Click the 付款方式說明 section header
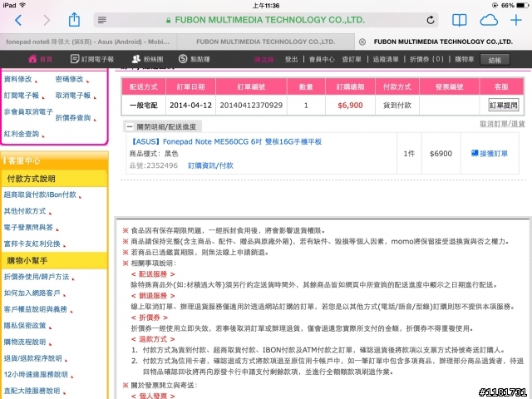 click(x=54, y=179)
